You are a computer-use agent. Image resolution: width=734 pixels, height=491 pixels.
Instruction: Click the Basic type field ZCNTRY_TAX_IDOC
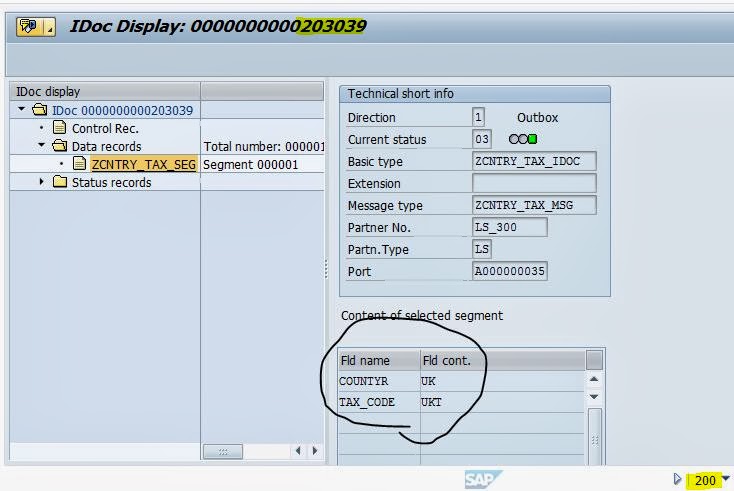(534, 161)
